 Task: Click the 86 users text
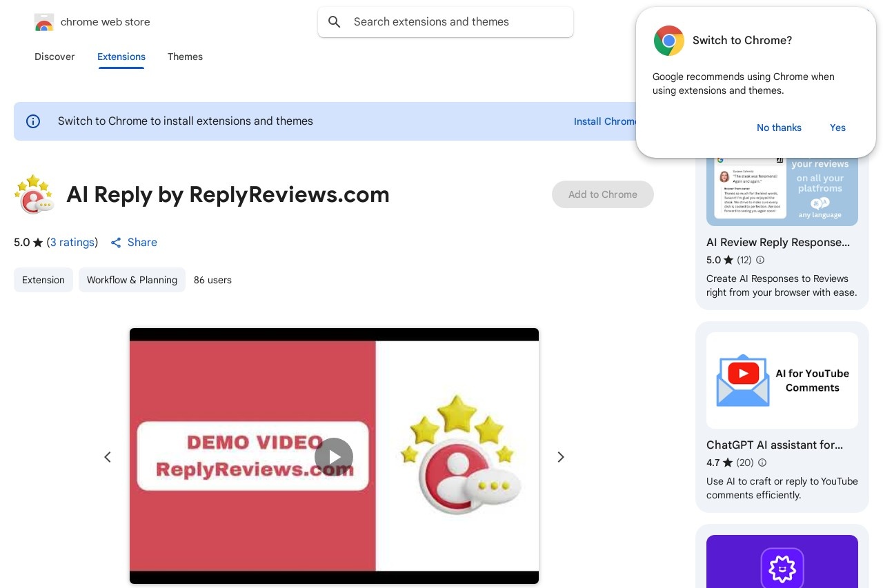click(212, 280)
